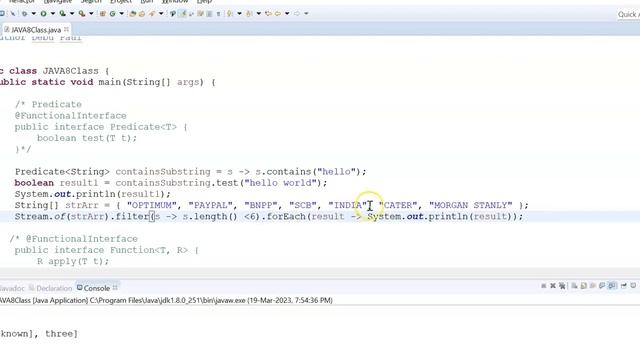Run the program with the green Run icon
This screenshot has width=640, height=360.
point(43,13)
